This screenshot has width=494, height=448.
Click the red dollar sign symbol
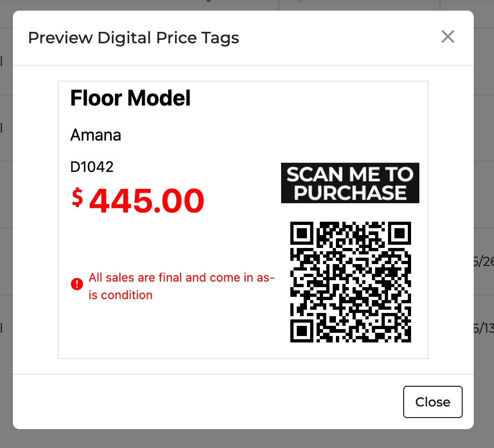pos(78,197)
